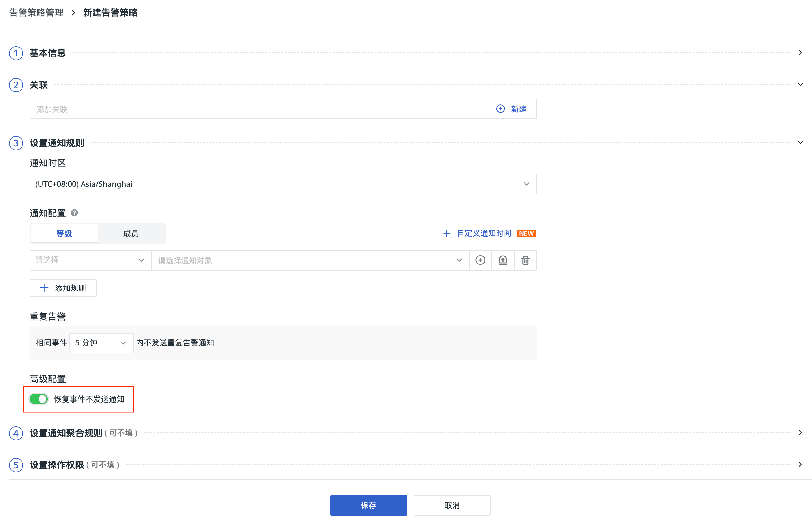The width and height of the screenshot is (812, 520).
Task: Open the 通知时区 Asia/Shanghai dropdown
Action: (x=283, y=184)
